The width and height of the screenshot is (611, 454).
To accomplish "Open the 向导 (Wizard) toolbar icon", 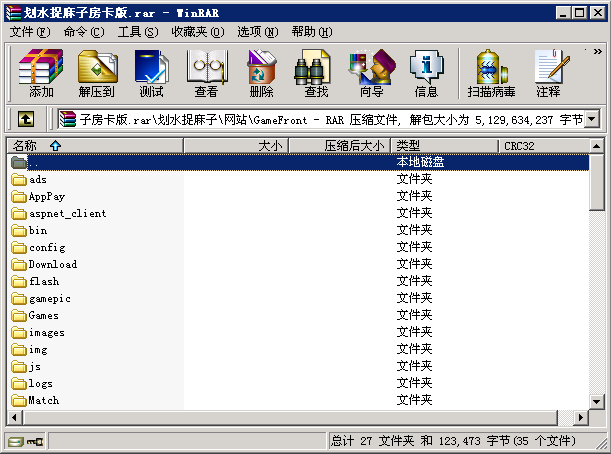I will coord(371,73).
